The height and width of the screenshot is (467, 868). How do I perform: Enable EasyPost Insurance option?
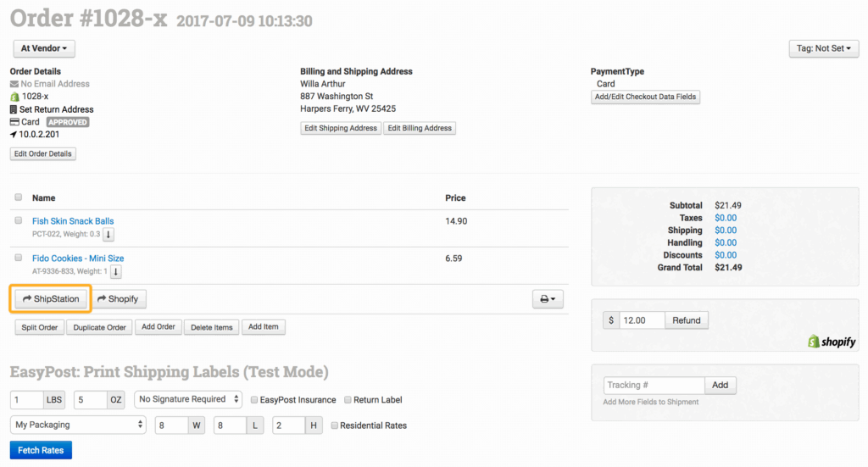point(255,400)
